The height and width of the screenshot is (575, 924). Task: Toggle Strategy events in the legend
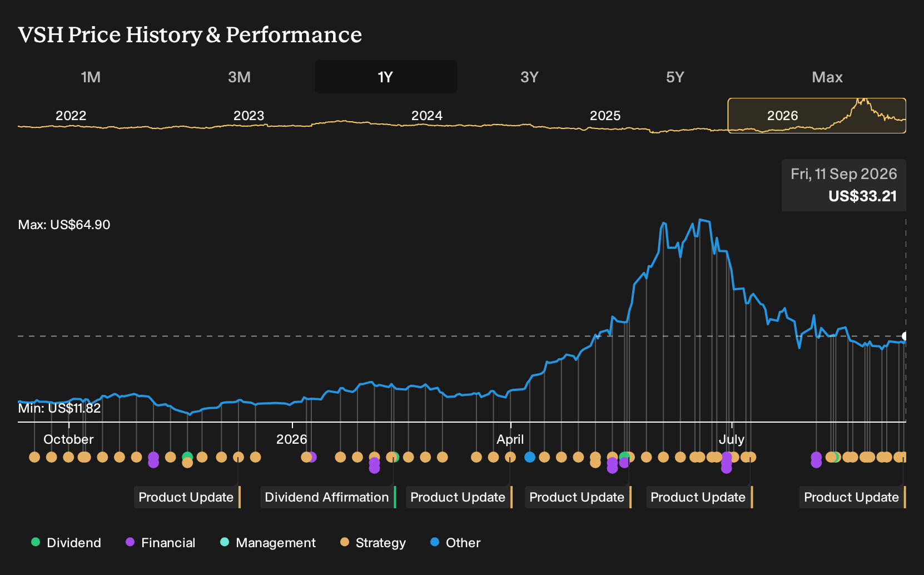pos(373,543)
